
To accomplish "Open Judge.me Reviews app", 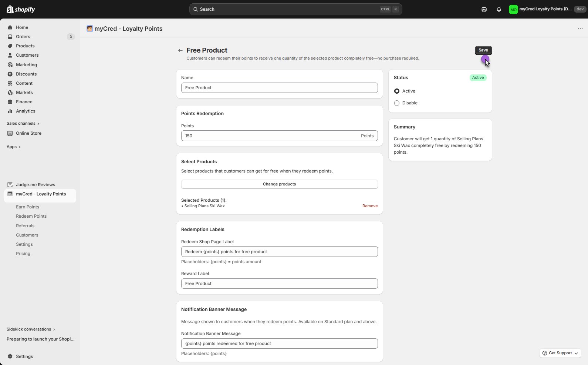I will (35, 185).
